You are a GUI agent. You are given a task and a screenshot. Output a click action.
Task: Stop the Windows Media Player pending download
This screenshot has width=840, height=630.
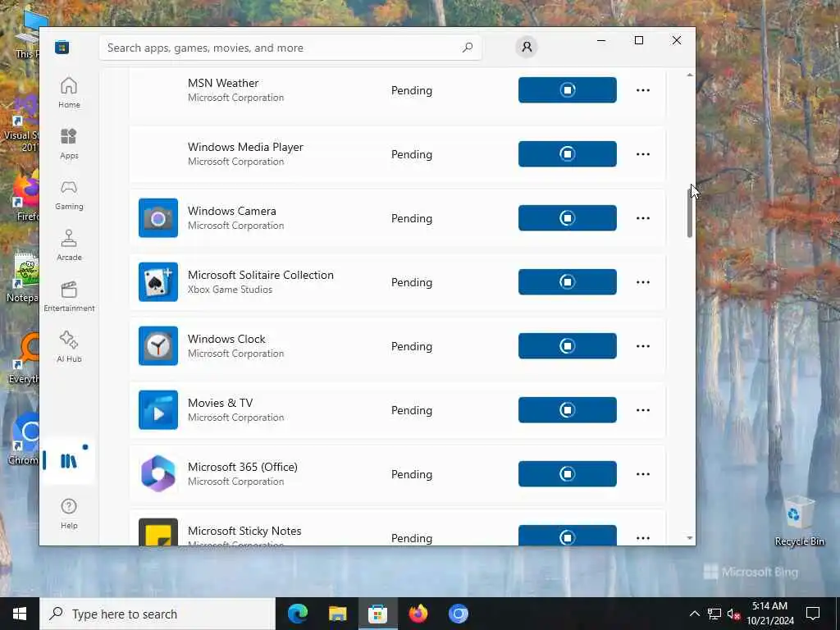[568, 153]
